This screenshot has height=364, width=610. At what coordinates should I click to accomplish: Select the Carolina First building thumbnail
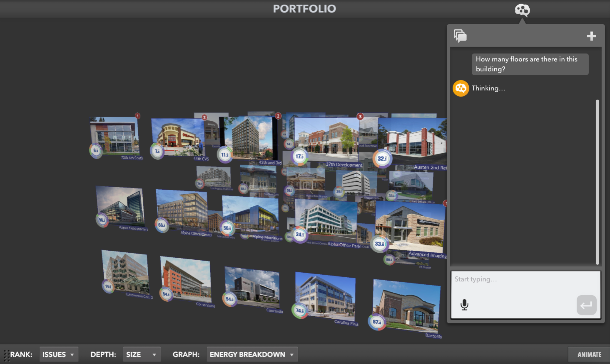pyautogui.click(x=326, y=297)
